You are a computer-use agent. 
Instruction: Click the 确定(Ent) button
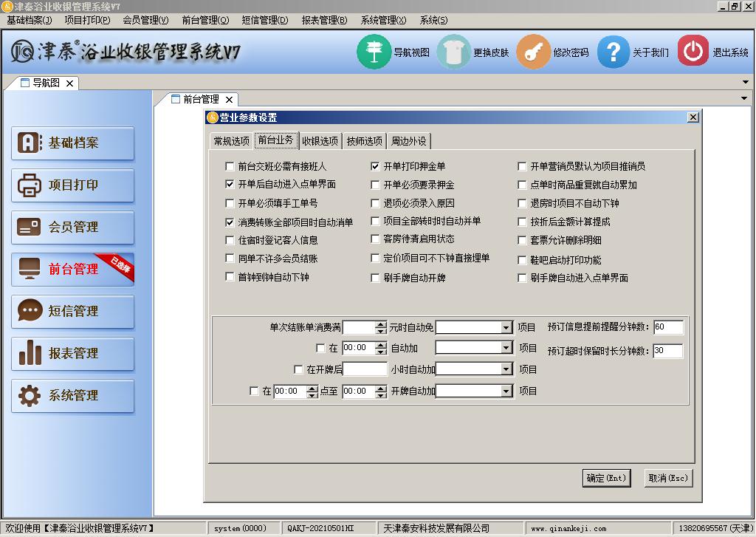tap(606, 478)
